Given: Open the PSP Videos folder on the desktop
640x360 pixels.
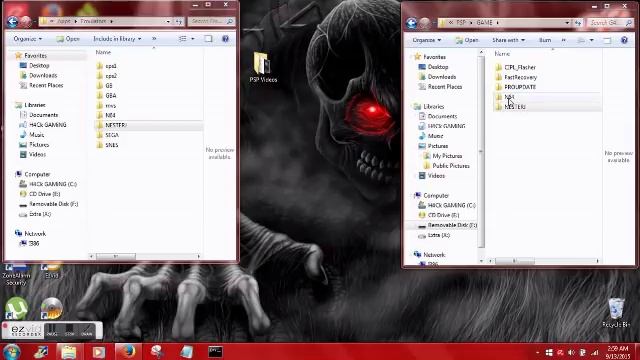Looking at the screenshot, I should click(263, 68).
